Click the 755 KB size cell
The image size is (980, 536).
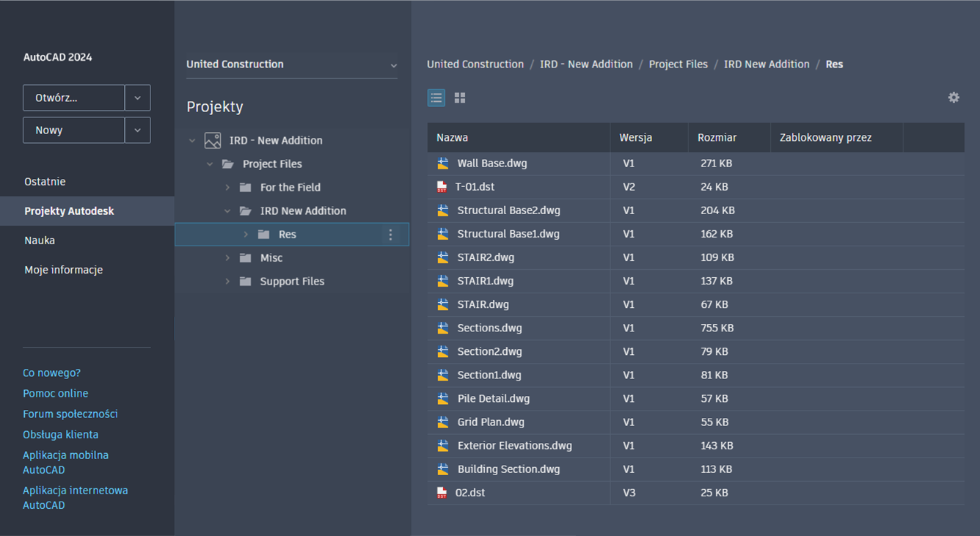tap(717, 328)
